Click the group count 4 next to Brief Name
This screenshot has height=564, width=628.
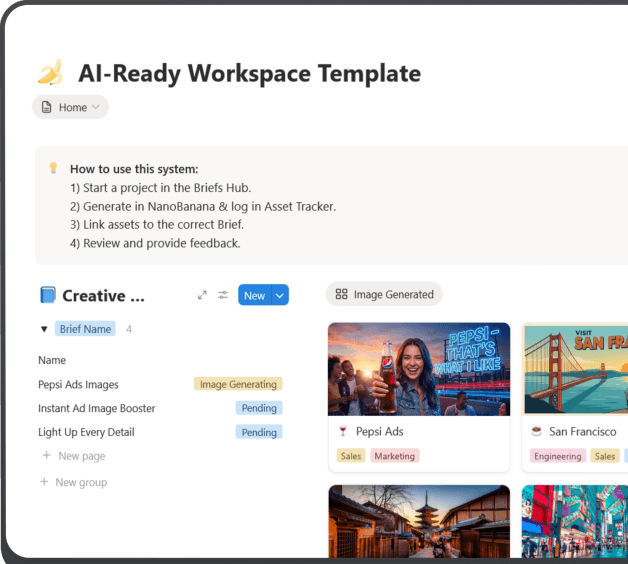tap(129, 329)
